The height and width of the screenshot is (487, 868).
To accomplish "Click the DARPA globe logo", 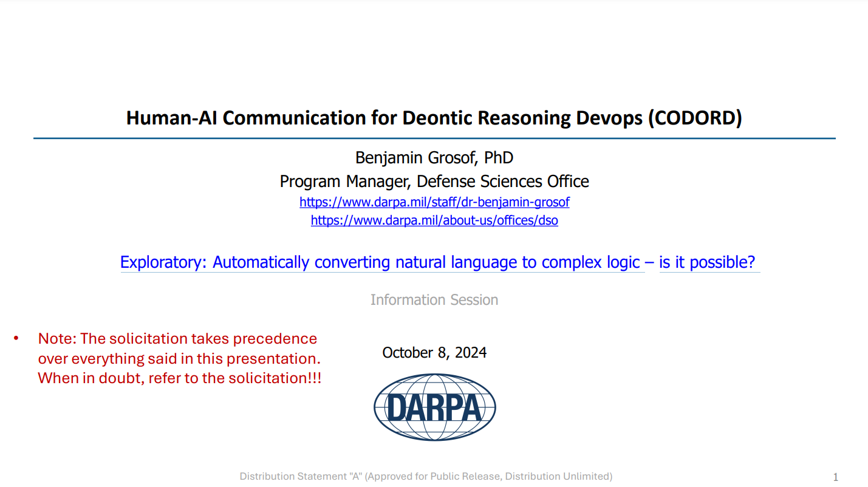I will click(x=435, y=407).
